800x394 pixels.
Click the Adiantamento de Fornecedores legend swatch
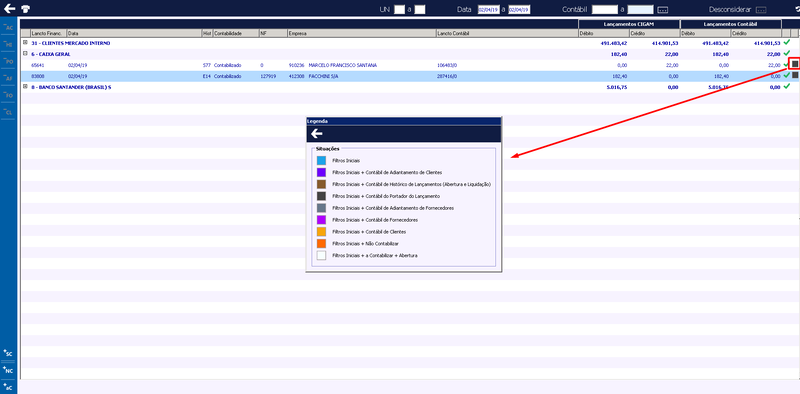(321, 208)
